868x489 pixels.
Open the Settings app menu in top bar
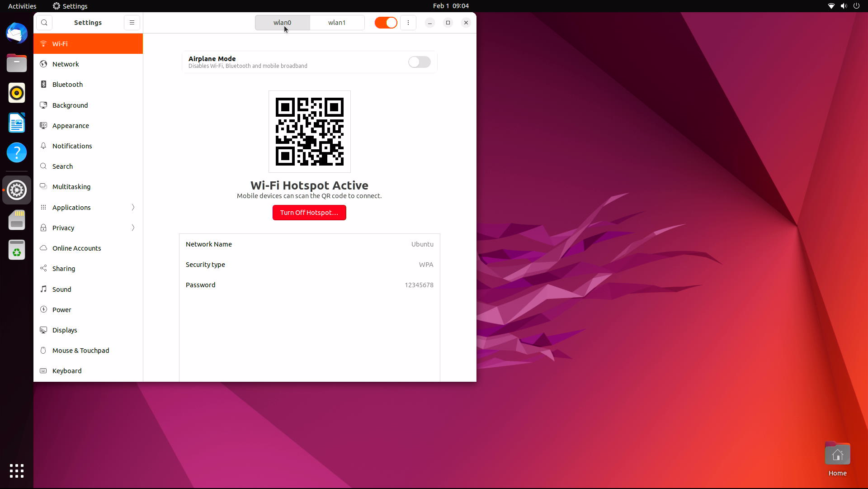pyautogui.click(x=70, y=6)
